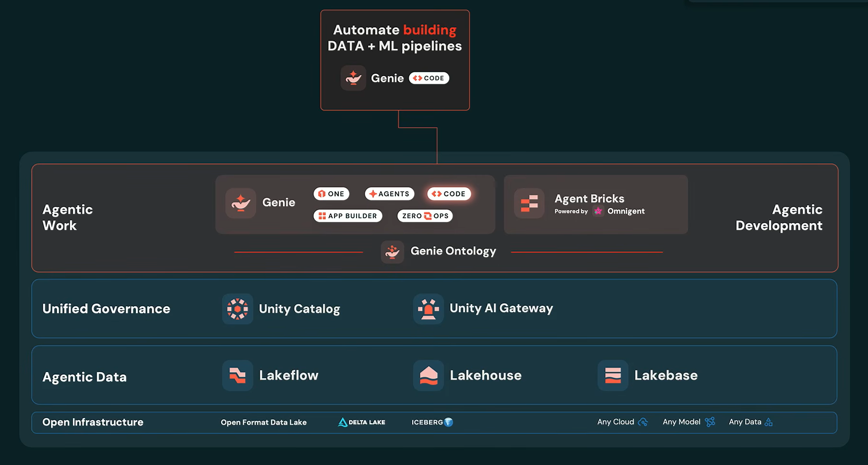Click the Any Cloud icon

643,422
